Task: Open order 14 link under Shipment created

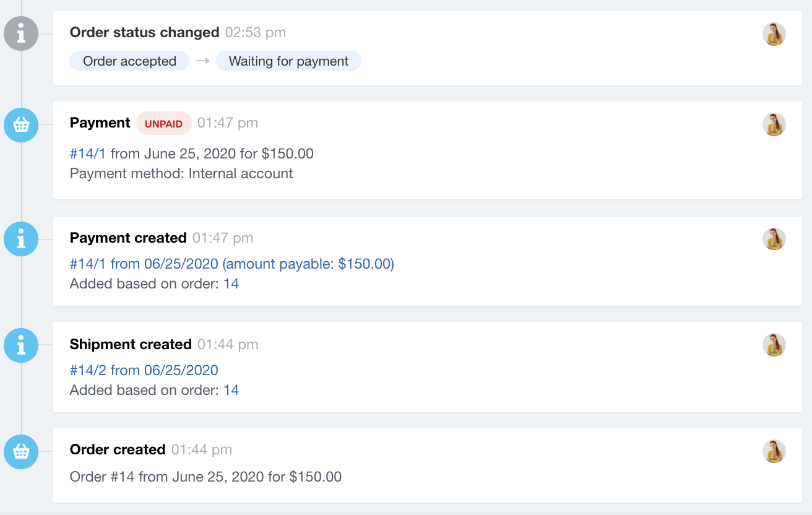Action: (231, 390)
